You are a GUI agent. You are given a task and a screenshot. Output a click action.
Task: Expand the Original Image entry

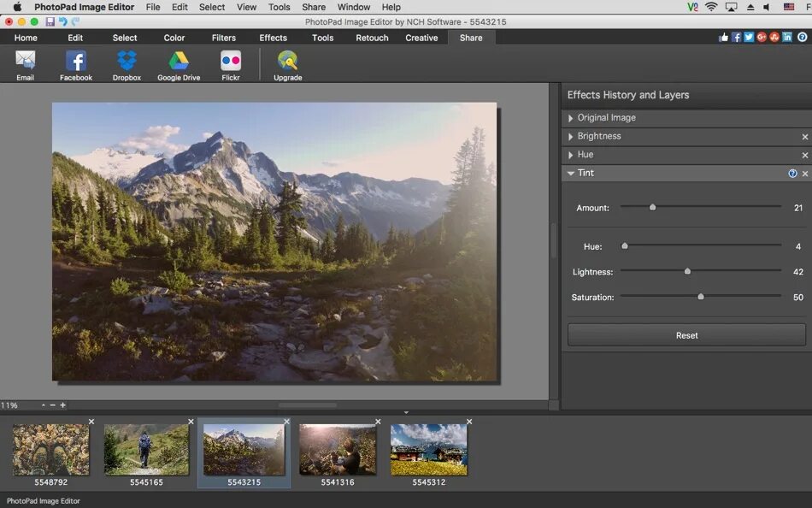570,118
